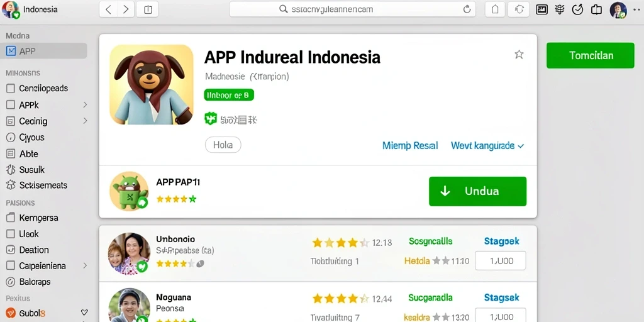Viewport: 644px width, 322px height.
Task: Click the green Undua download button
Action: pyautogui.click(x=478, y=191)
